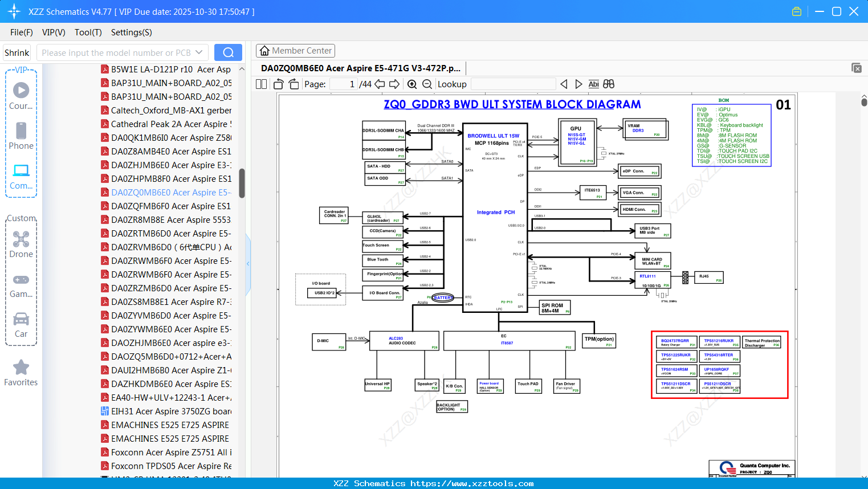Toggle the Abi text match option
Viewport: 868px width, 489px height.
pos(593,84)
